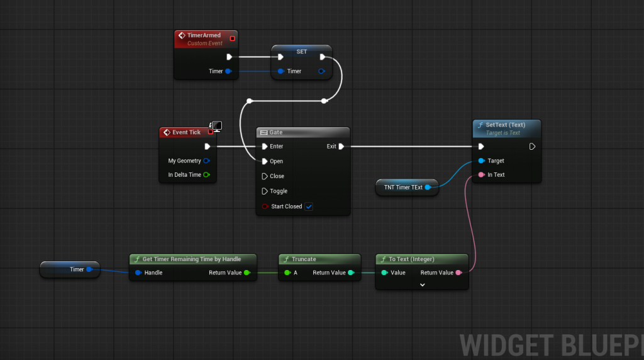
Task: Select the Gate node by its title
Action: click(x=303, y=133)
